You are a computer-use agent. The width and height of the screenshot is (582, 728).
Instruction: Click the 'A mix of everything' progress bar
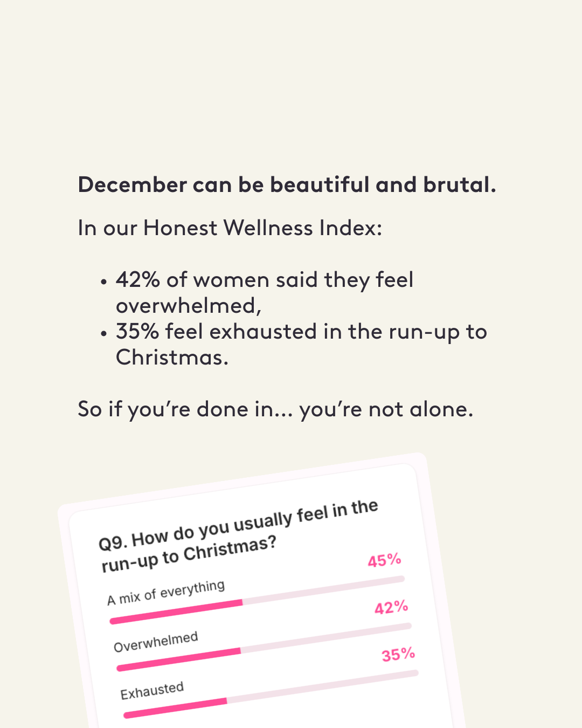click(257, 600)
